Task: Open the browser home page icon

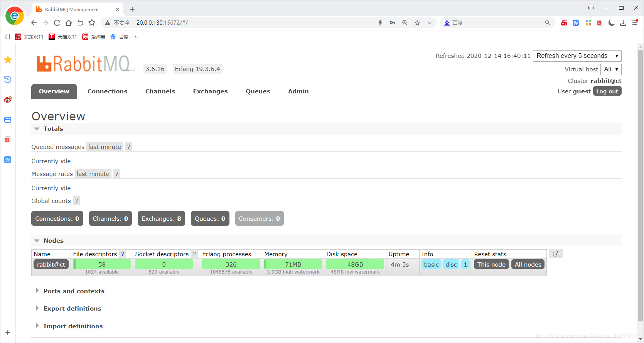Action: click(x=69, y=23)
